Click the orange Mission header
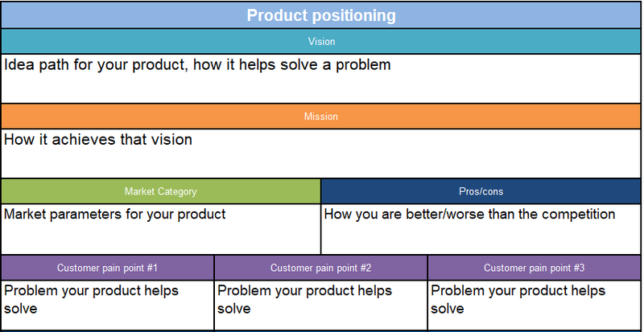This screenshot has width=644, height=332. tap(320, 117)
